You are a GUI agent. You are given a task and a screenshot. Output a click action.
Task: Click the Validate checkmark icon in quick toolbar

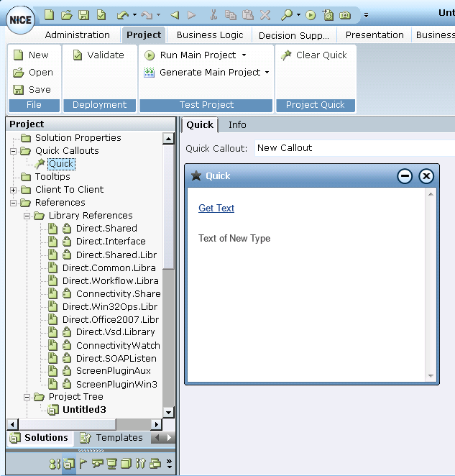(x=101, y=14)
